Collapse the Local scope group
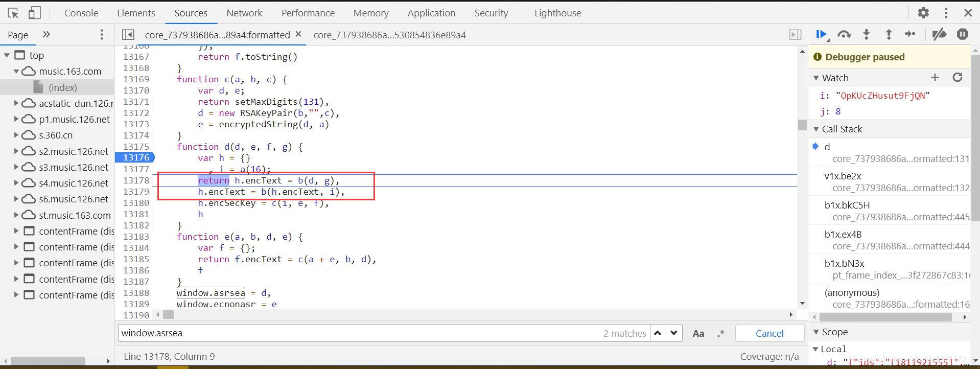The height and width of the screenshot is (369, 980). 816,349
